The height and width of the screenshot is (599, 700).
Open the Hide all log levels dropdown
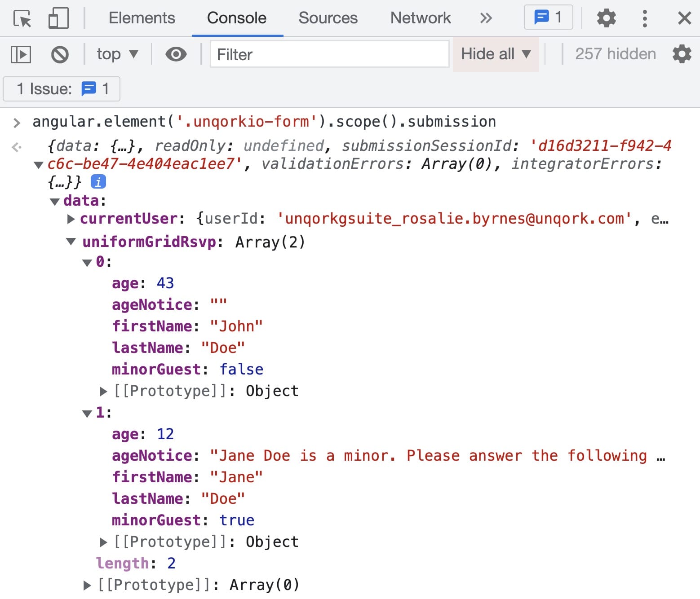point(496,54)
